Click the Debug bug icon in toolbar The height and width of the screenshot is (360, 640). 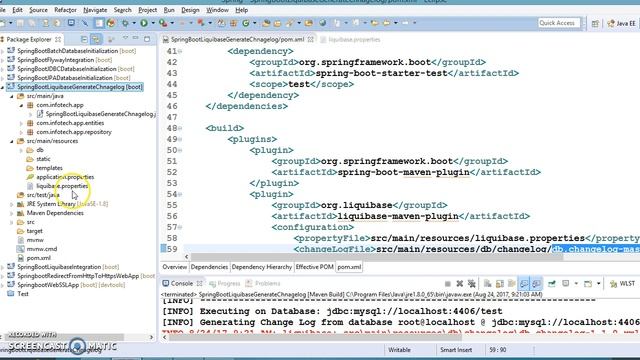pyautogui.click(x=125, y=23)
